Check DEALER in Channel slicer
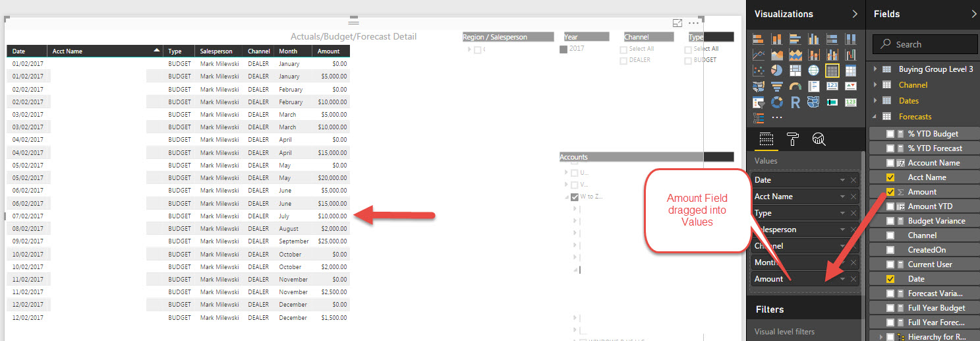 (x=623, y=60)
